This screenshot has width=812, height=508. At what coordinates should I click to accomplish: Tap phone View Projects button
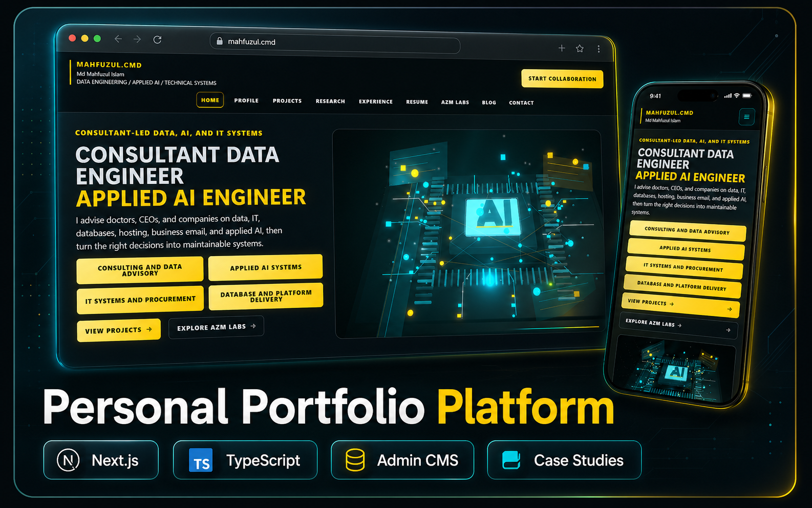(680, 305)
